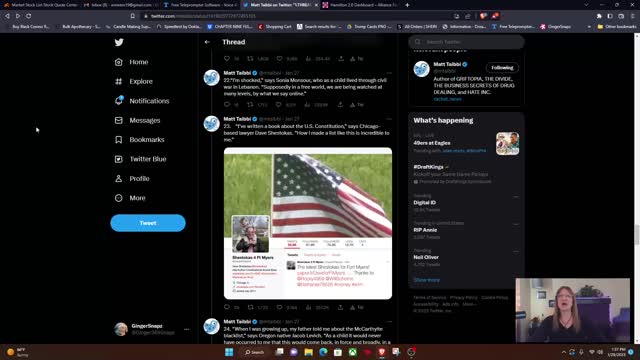Open more options on tweet 24
Image resolution: width=640 pixels, height=360 pixels.
389,322
